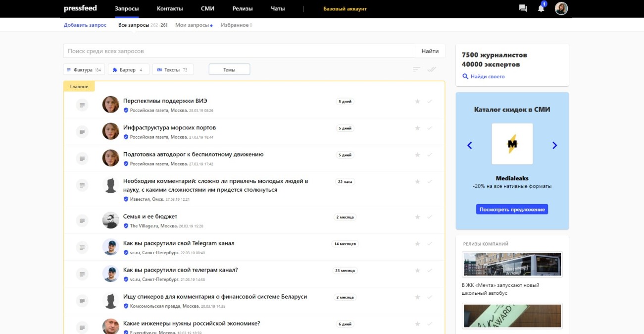Open the notifications bell icon
The image size is (644, 334).
541,8
